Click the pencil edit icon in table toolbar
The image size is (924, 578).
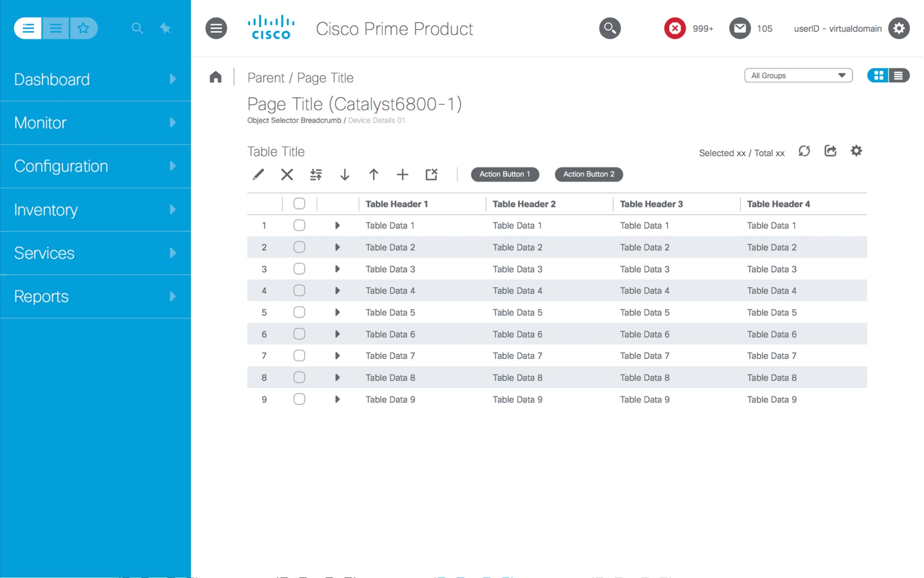coord(258,174)
